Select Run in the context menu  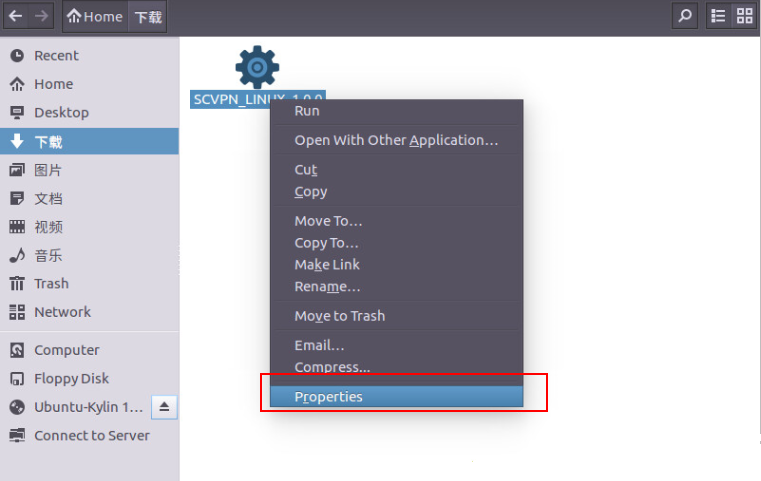(307, 111)
